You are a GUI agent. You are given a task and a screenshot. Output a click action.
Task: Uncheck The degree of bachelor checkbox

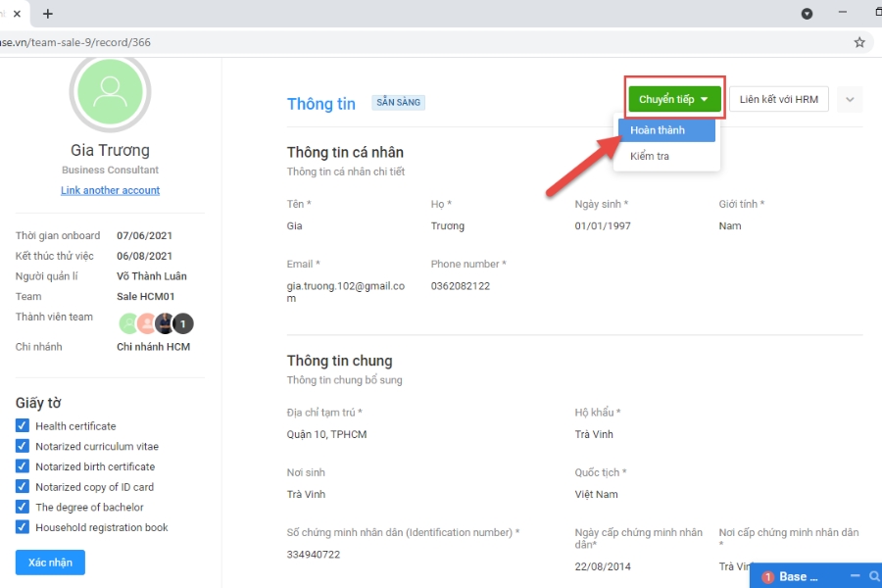(23, 508)
